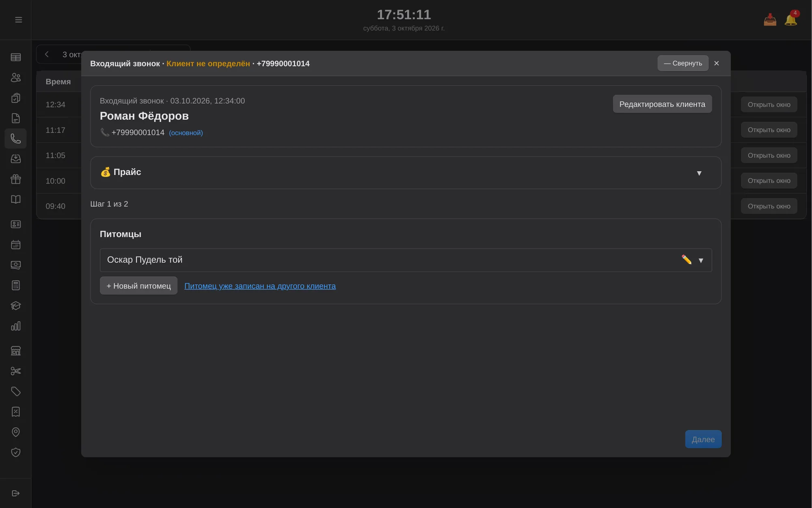This screenshot has height=508, width=812.
Task: Open the calculator sidebar icon
Action: (x=15, y=285)
